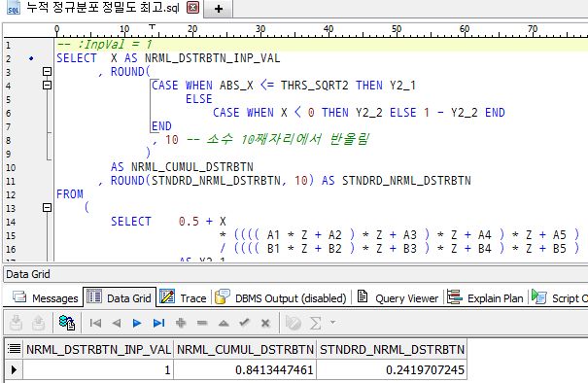
Task: Open the DBMS Output (disabled) tab
Action: point(281,297)
